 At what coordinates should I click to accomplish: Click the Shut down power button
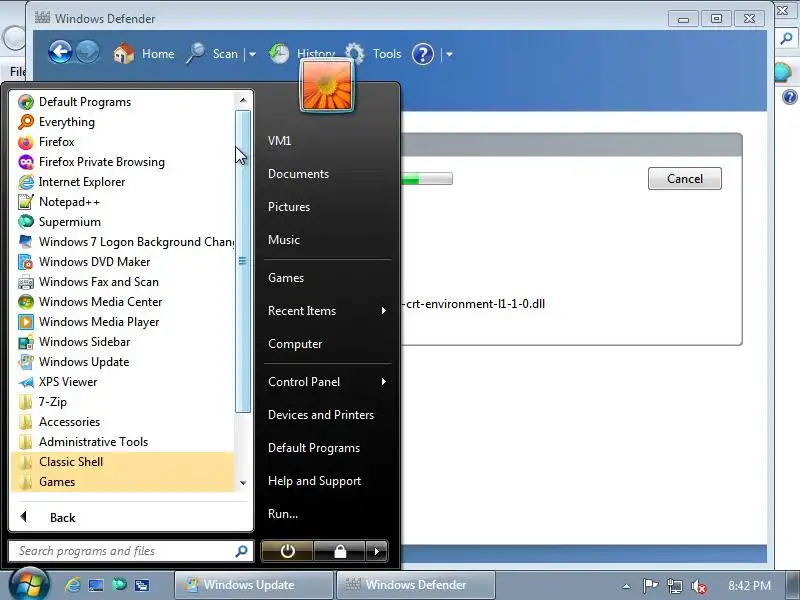[x=287, y=551]
